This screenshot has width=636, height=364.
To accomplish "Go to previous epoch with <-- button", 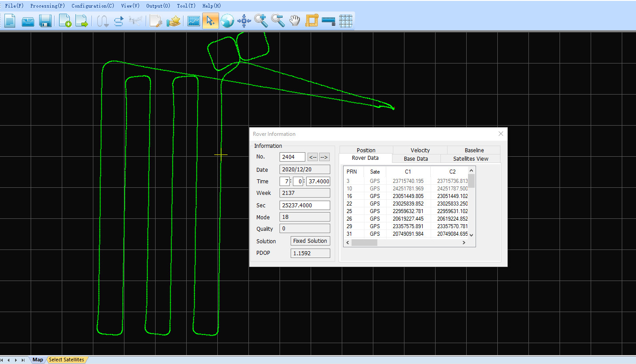I will coord(312,157).
